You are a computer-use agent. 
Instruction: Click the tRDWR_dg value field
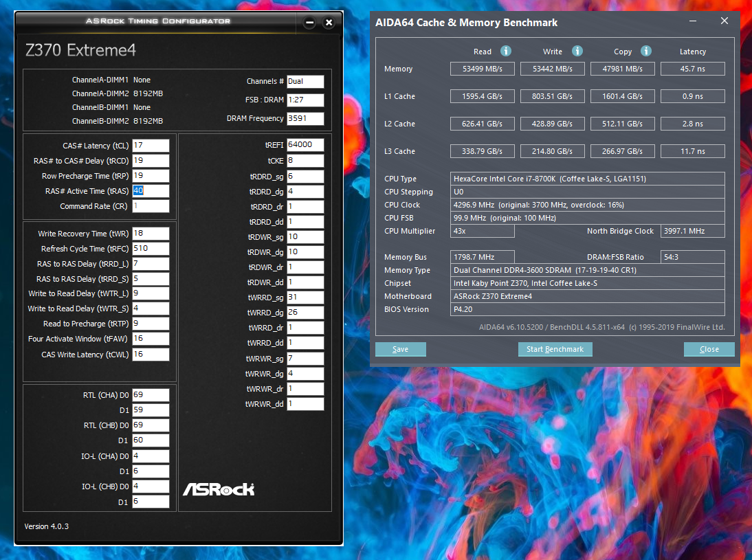(x=305, y=251)
